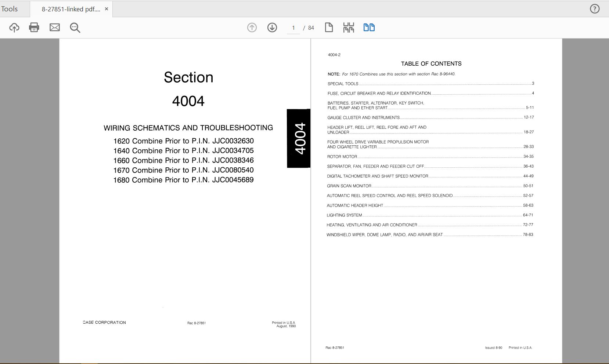Send the file by email envelope icon

pos(55,28)
